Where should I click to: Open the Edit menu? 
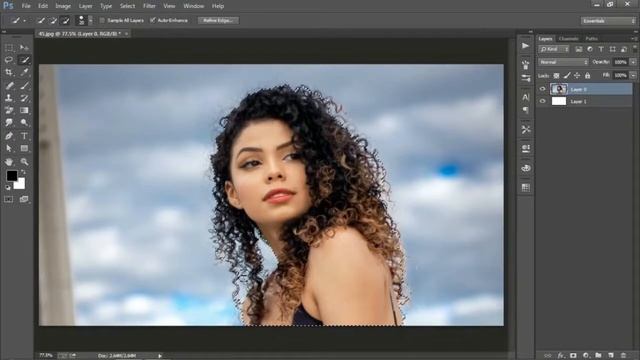(x=43, y=6)
